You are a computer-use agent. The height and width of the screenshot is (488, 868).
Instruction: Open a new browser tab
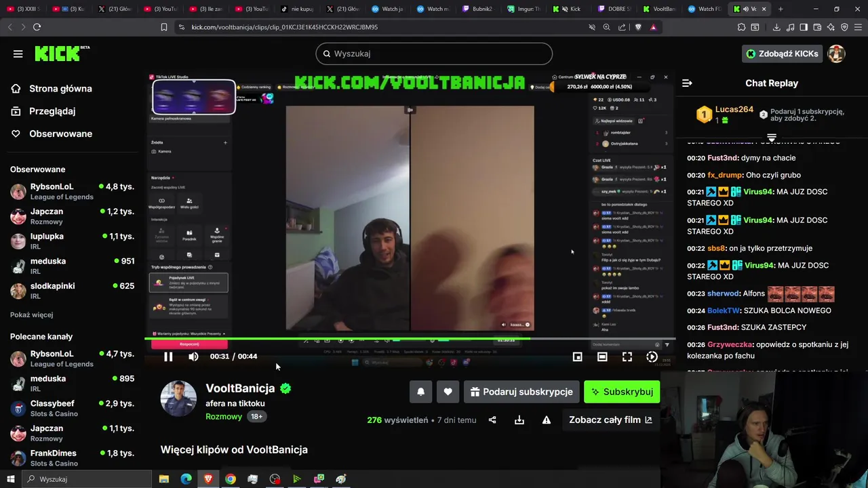781,9
